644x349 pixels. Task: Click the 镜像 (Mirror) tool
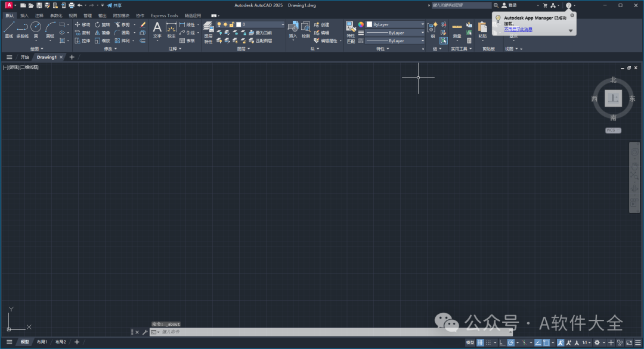pos(102,33)
